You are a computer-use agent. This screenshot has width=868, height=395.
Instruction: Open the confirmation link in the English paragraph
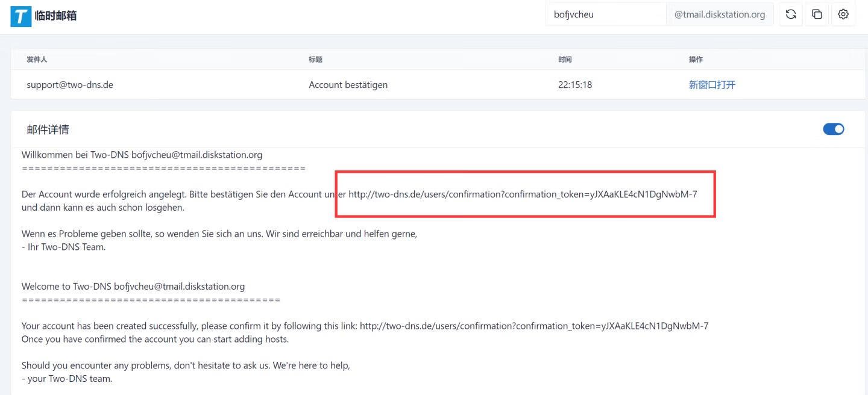click(x=533, y=326)
